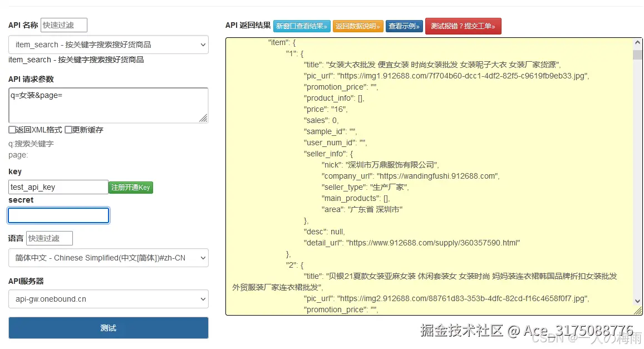
Task: Click the 语言 快速过滤 filter box
Action: pyautogui.click(x=48, y=238)
